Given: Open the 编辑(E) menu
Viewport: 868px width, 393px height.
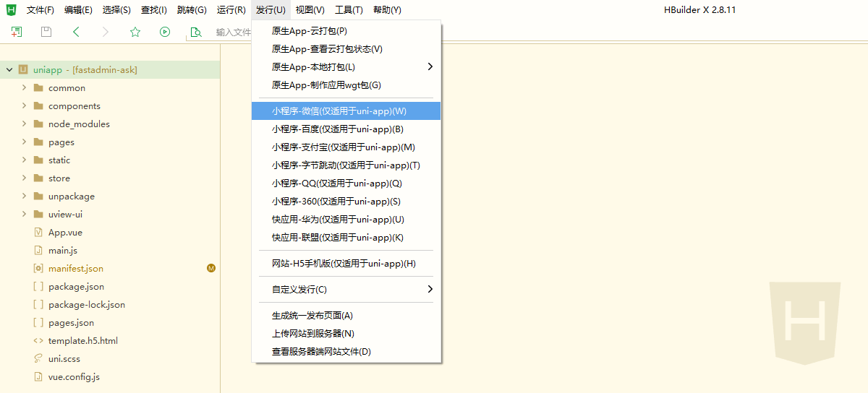Looking at the screenshot, I should point(78,9).
